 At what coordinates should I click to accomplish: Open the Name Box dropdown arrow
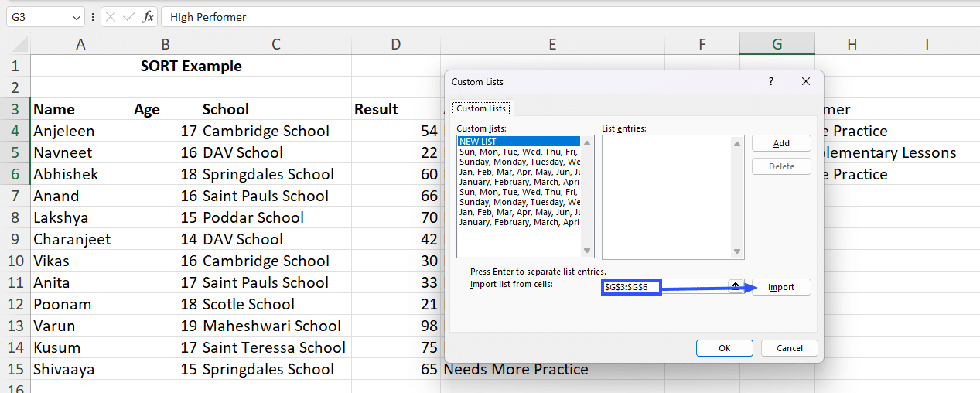click(x=76, y=16)
